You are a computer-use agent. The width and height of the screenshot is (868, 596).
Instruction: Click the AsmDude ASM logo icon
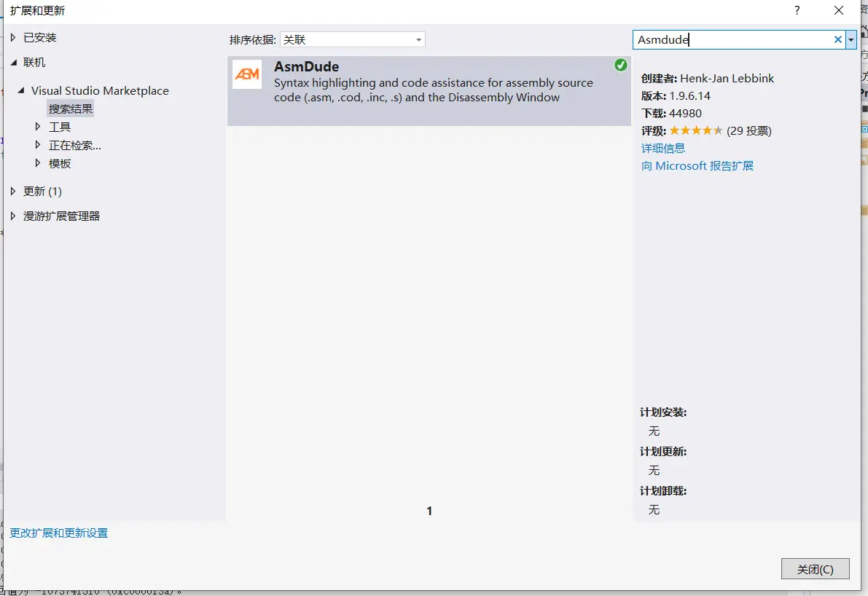[246, 74]
